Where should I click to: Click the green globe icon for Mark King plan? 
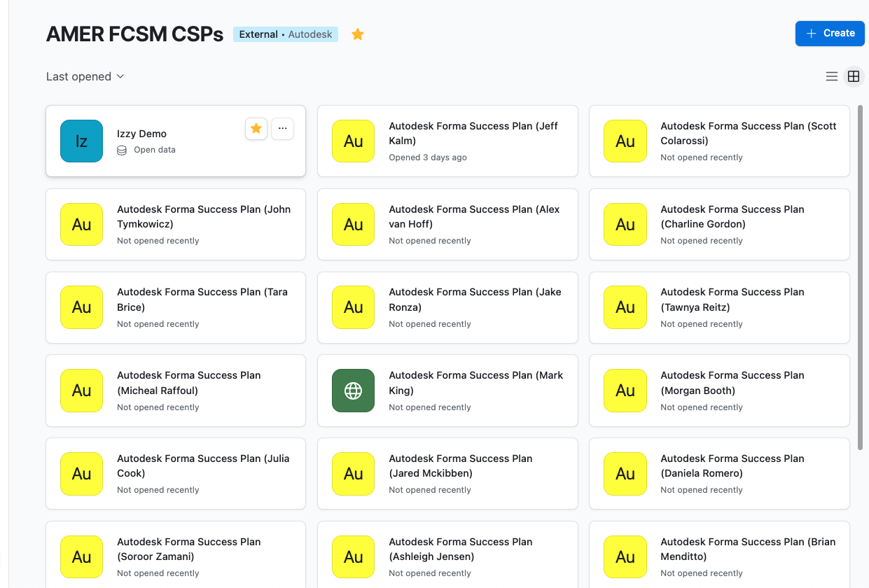[353, 391]
